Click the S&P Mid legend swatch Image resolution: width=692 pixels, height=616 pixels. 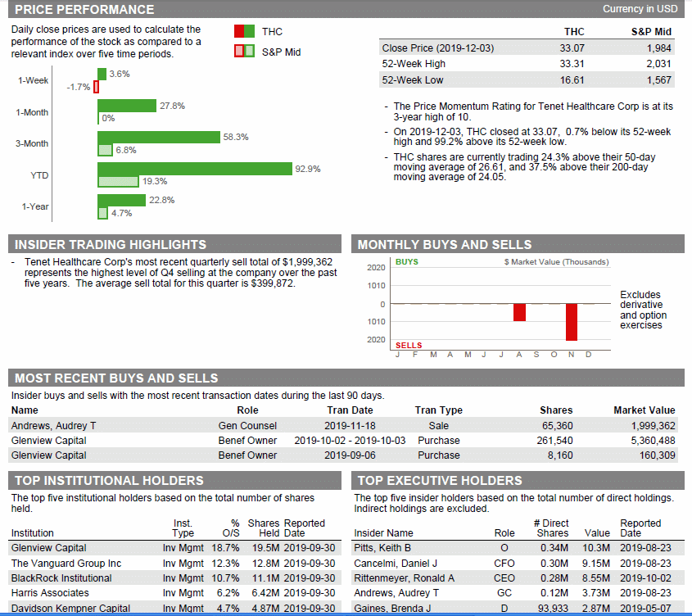pyautogui.click(x=244, y=52)
